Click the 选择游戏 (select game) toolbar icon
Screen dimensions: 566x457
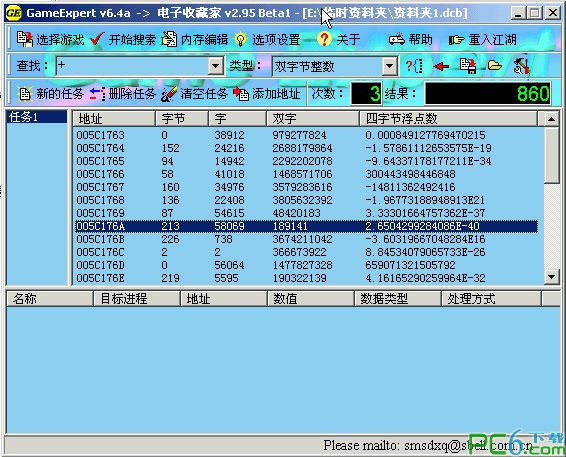24,39
